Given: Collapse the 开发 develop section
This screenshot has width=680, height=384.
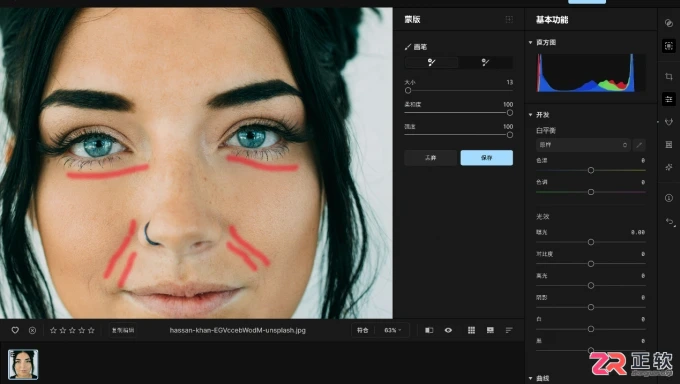Looking at the screenshot, I should tap(530, 115).
